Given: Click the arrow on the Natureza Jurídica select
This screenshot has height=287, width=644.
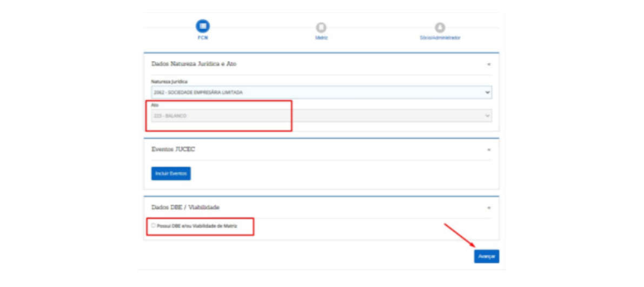Looking at the screenshot, I should pyautogui.click(x=488, y=93).
